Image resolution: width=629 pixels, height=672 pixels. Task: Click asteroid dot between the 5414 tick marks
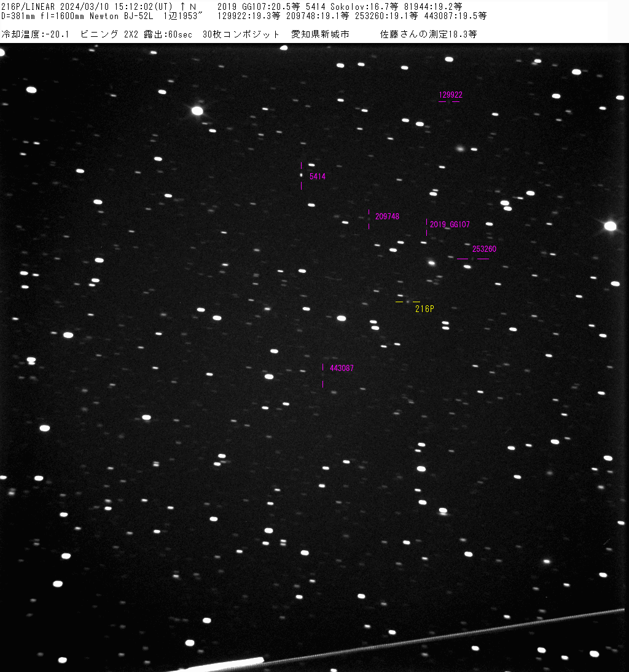302,175
